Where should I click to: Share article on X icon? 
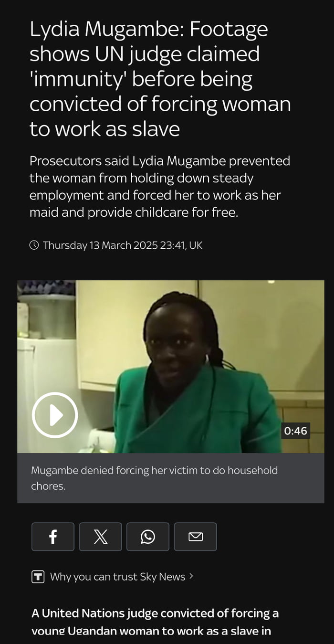[x=100, y=537]
